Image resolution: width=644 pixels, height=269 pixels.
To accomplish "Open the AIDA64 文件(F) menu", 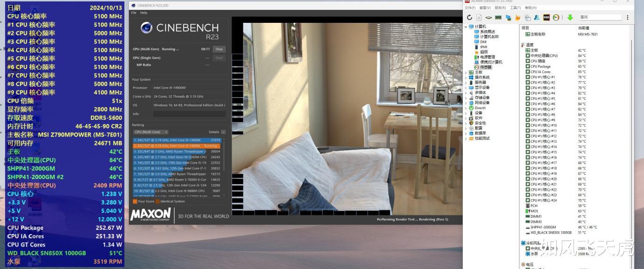I will tap(470, 8).
